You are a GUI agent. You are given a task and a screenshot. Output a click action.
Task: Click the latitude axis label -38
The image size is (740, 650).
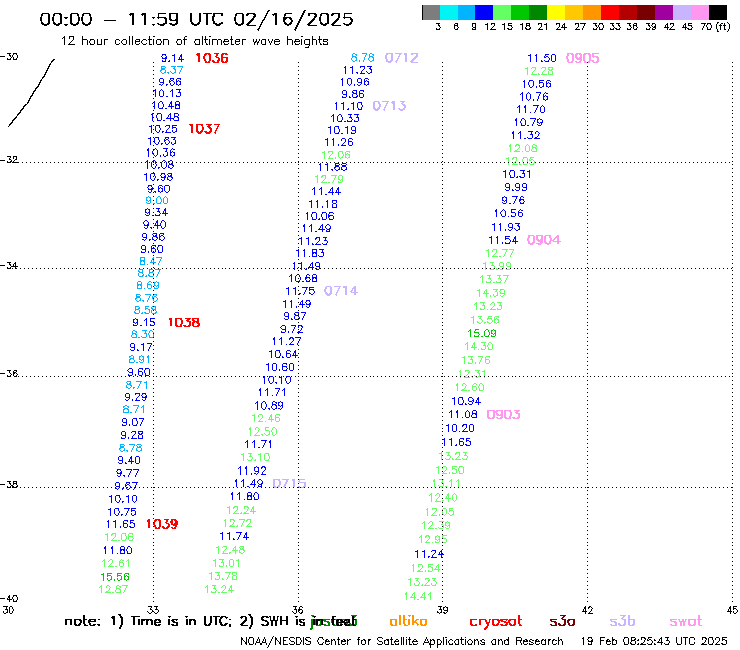(x=9, y=485)
